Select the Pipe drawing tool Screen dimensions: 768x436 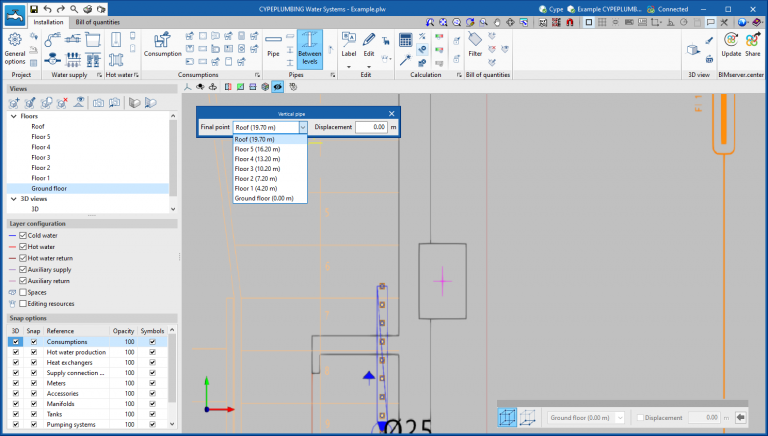point(273,45)
